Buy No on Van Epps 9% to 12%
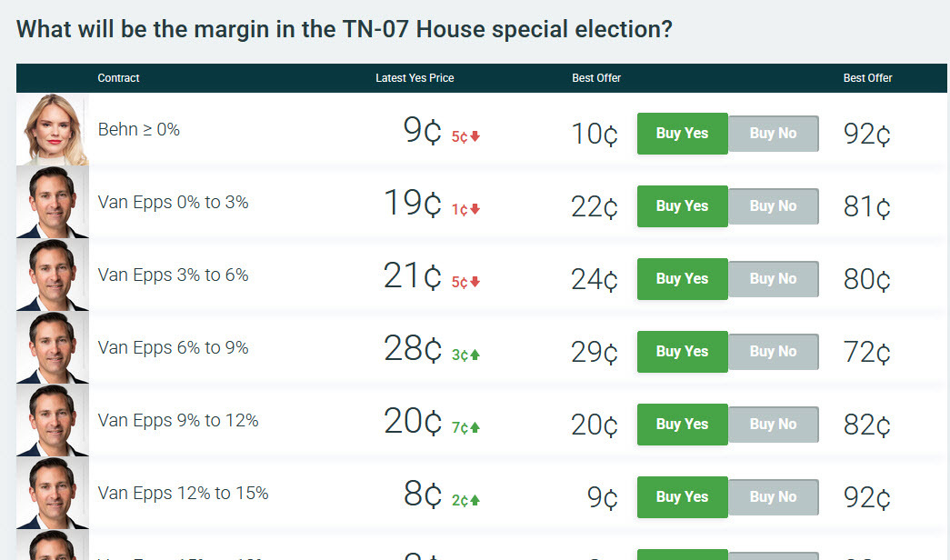 click(773, 425)
